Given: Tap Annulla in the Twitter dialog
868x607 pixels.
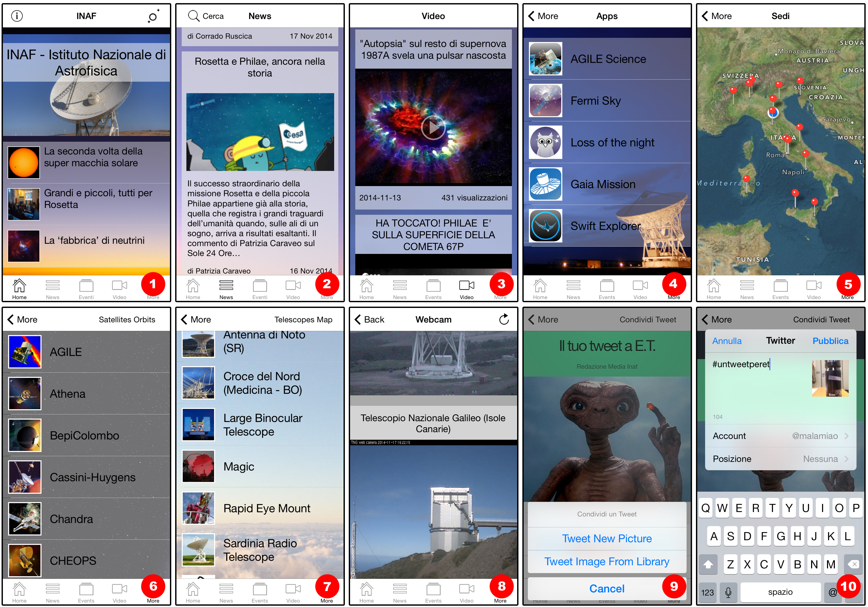Looking at the screenshot, I should tap(727, 341).
